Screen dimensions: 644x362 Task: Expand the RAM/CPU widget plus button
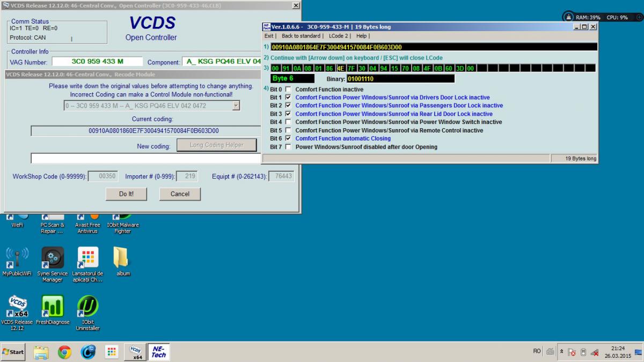click(638, 17)
